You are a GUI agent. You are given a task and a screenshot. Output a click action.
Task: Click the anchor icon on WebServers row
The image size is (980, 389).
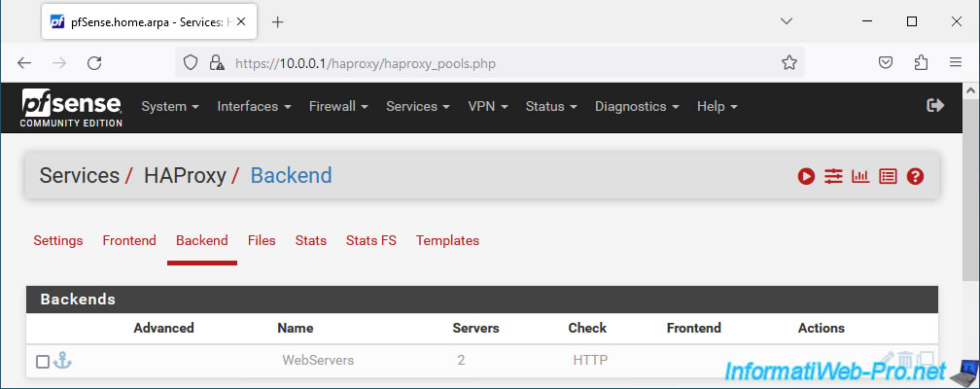click(x=62, y=360)
